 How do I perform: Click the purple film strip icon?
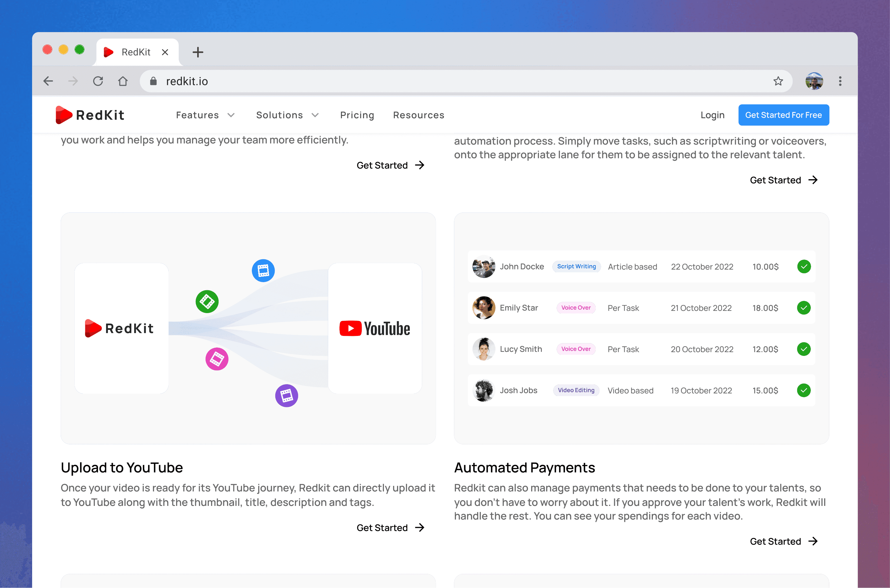click(287, 396)
